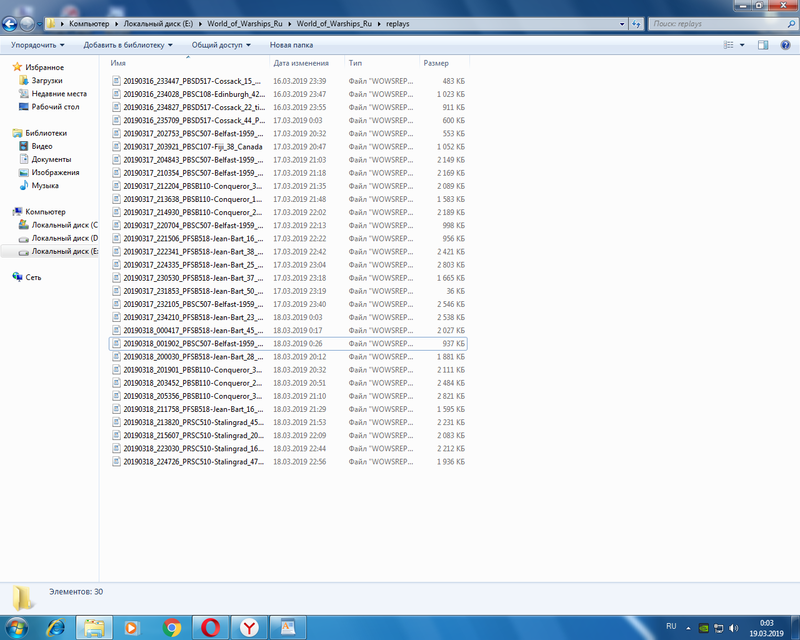Viewport: 800px width, 640px height.
Task: Open the Изображения library
Action: 49,173
